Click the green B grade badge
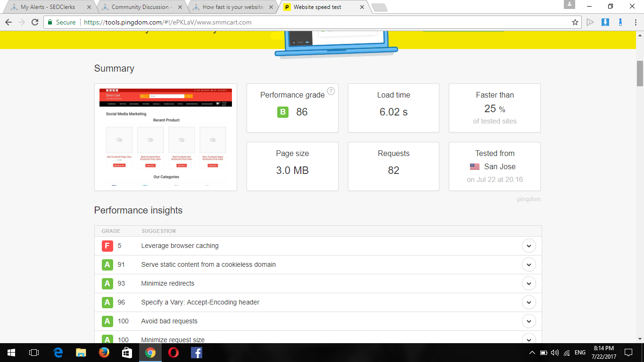644x362 pixels. click(x=282, y=112)
